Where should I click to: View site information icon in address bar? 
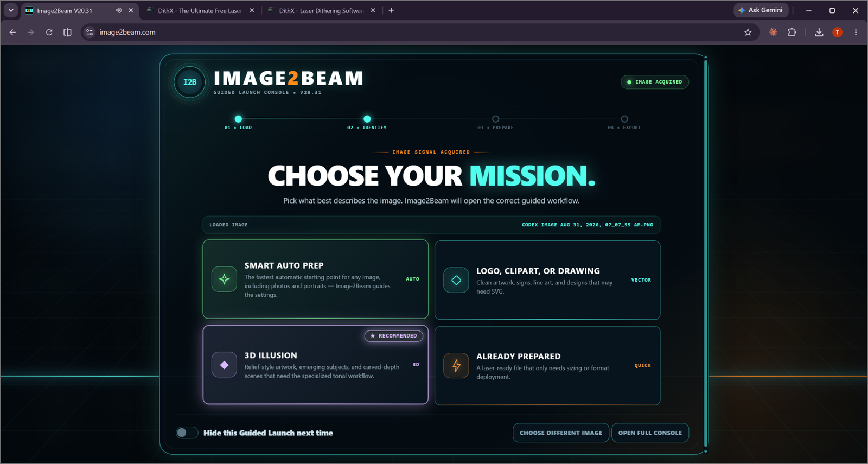[x=90, y=33]
